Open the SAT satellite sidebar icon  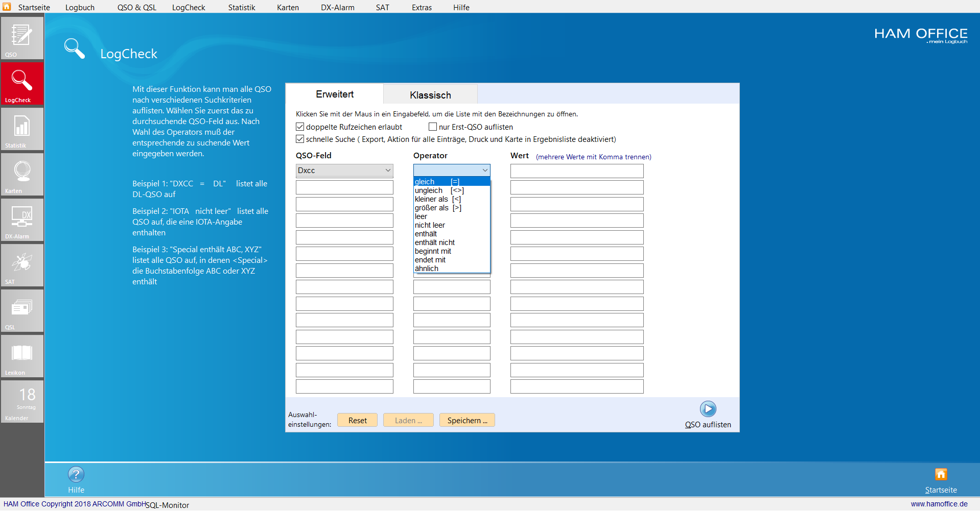pyautogui.click(x=22, y=265)
